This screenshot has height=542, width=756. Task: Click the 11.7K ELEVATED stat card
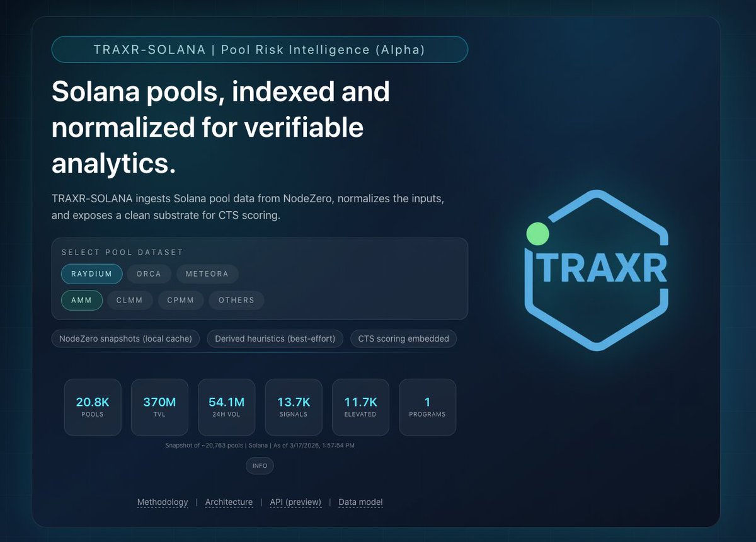360,407
